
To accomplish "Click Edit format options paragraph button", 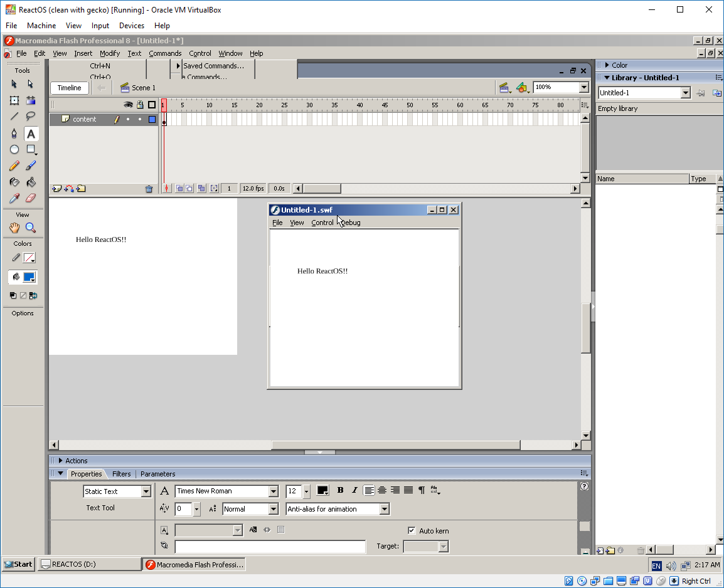I will [422, 490].
